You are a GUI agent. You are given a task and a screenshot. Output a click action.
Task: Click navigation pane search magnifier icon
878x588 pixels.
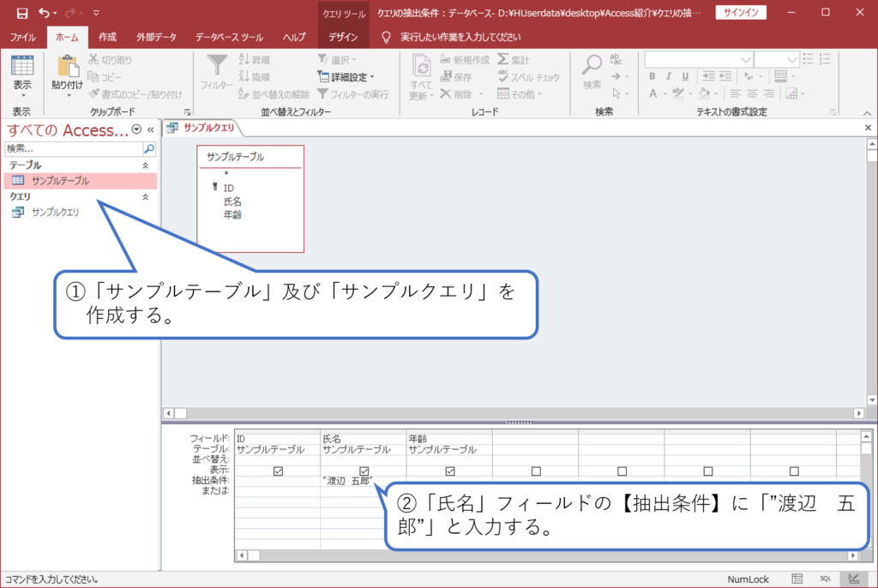tap(149, 148)
